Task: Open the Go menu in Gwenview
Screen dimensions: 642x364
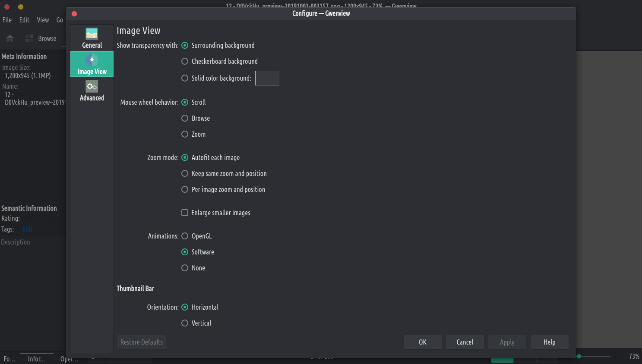Action: pos(60,20)
